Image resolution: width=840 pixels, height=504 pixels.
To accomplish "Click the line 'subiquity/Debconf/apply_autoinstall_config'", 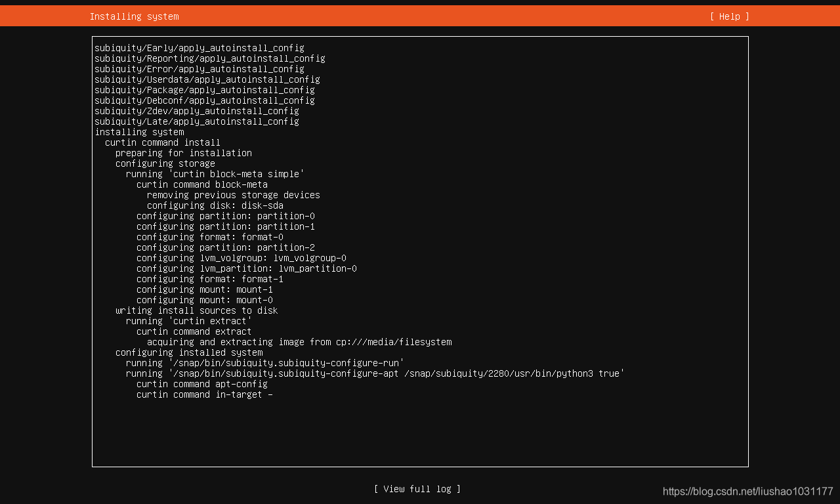I will (x=205, y=100).
